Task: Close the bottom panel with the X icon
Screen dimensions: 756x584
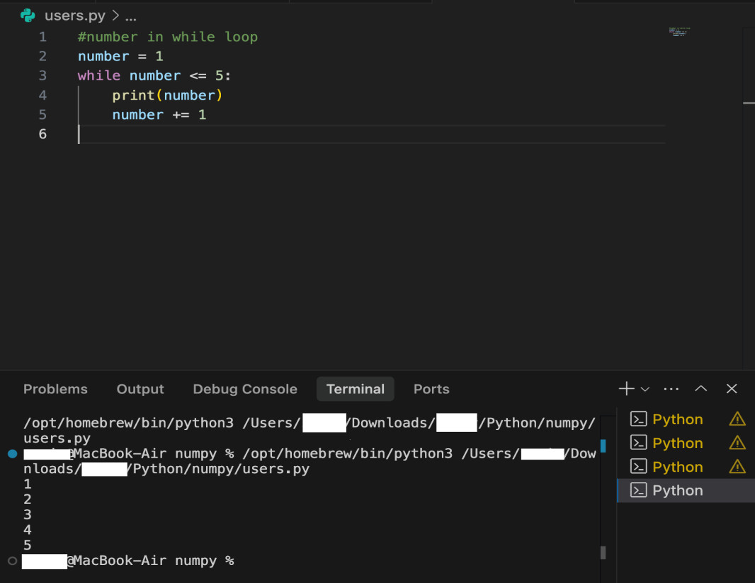Action: 732,389
